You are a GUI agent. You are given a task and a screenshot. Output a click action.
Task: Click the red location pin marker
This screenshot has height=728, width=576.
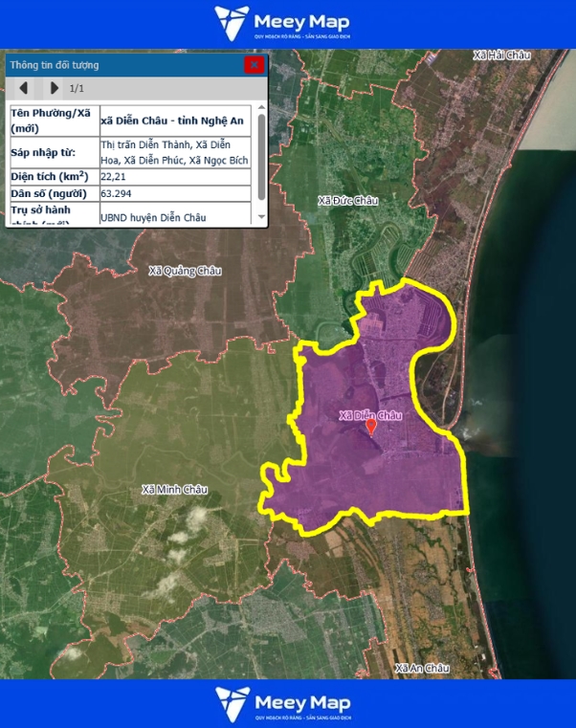[372, 427]
